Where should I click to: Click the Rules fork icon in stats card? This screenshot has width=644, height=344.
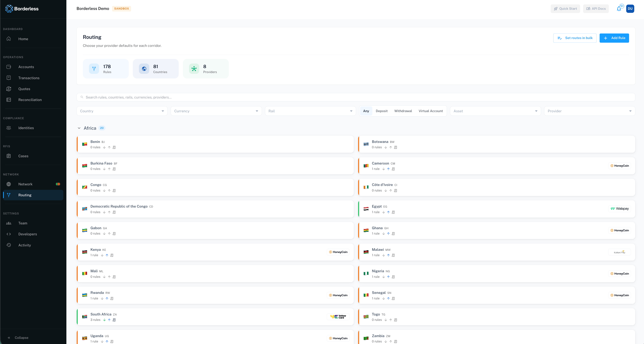click(x=94, y=69)
